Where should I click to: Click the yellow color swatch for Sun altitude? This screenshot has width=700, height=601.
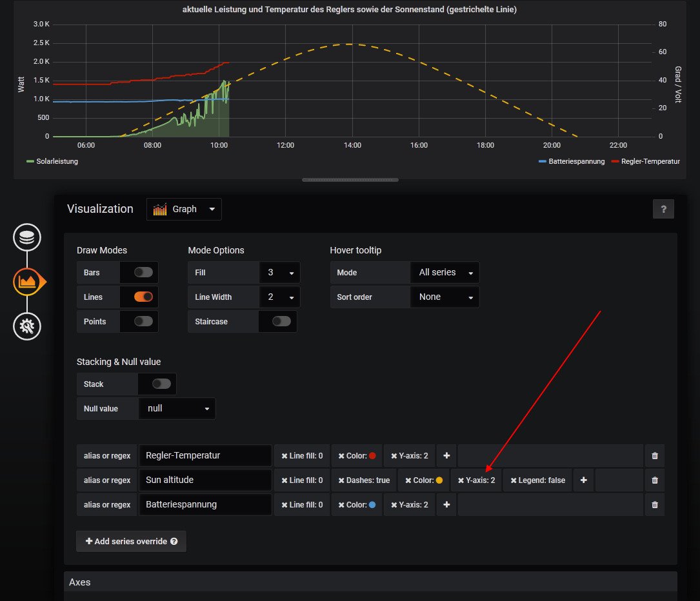pyautogui.click(x=439, y=480)
